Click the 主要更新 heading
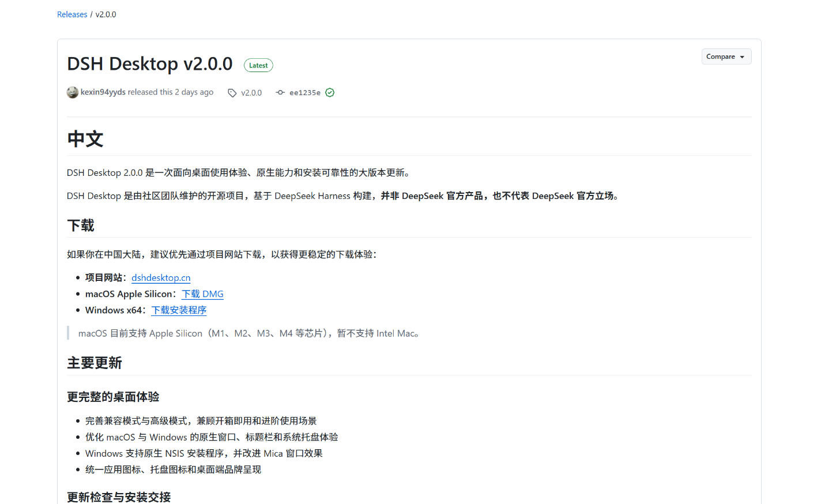Image resolution: width=821 pixels, height=504 pixels. 95,363
